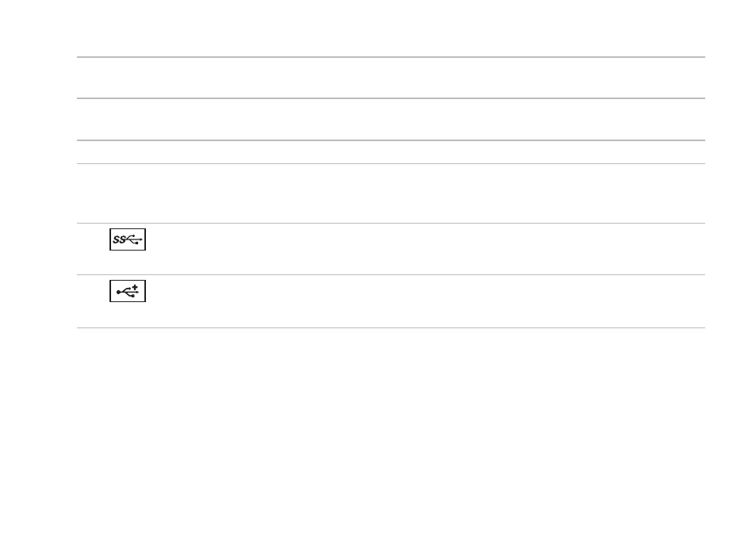Click the tall blank row above the SS USB row
This screenshot has height=536, width=756.
point(391,193)
